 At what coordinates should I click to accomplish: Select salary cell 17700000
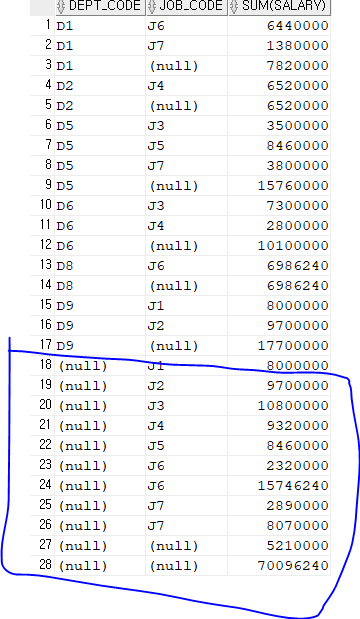click(x=293, y=345)
